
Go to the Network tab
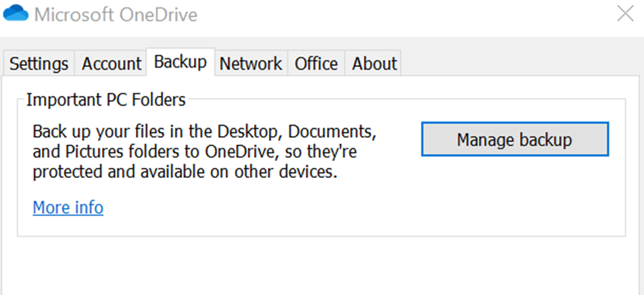click(251, 64)
